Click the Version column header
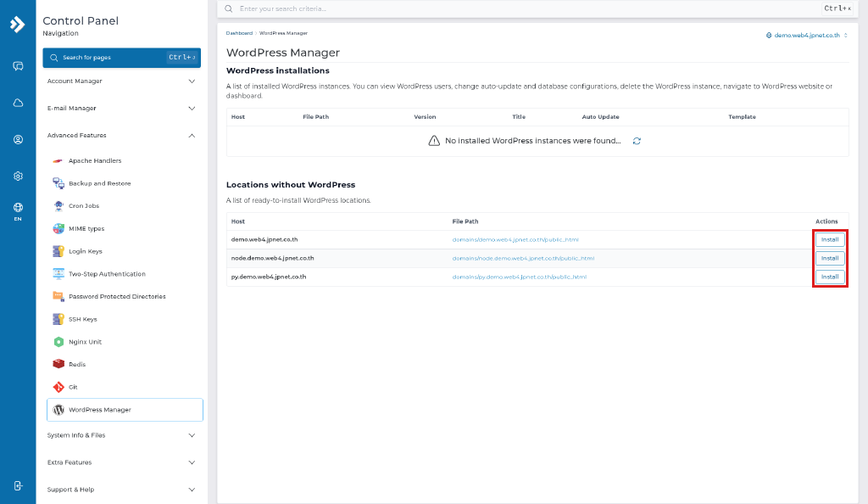This screenshot has height=504, width=868. [425, 117]
